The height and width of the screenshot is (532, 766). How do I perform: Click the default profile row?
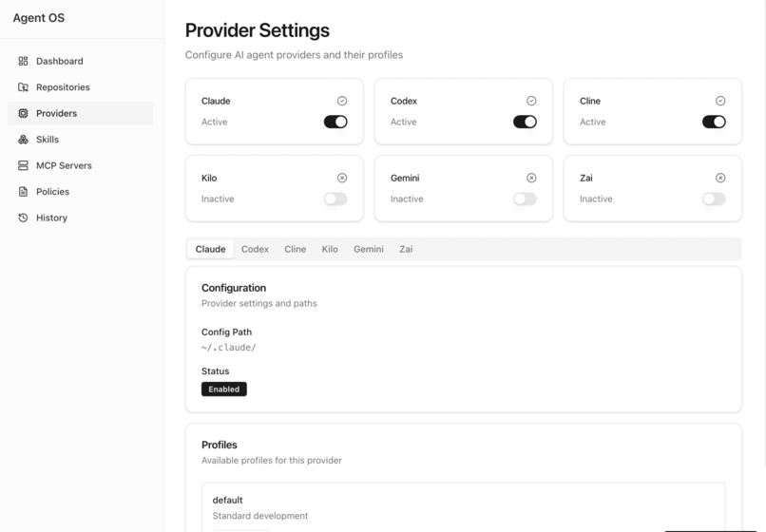click(463, 507)
